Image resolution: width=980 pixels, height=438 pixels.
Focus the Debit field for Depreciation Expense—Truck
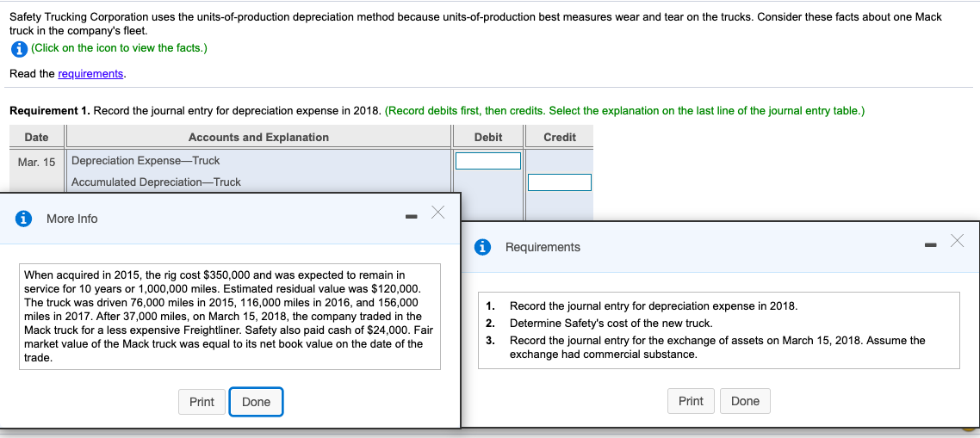(488, 161)
